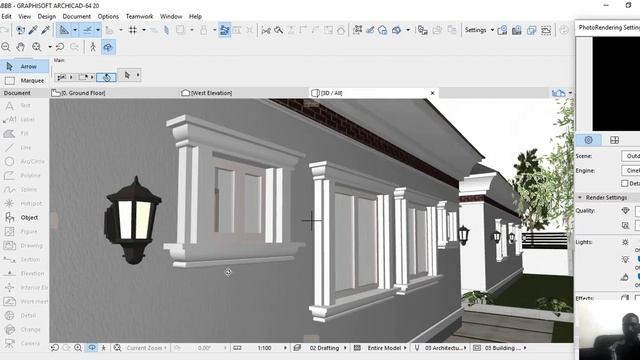This screenshot has width=640, height=360.
Task: Toggle the Guide Lines button
Action: 64,30
